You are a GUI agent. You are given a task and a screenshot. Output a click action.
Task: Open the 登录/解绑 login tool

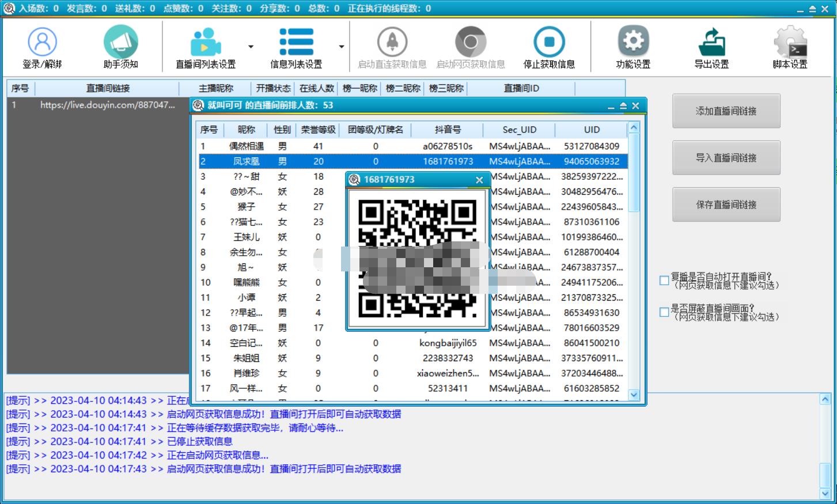[41, 46]
